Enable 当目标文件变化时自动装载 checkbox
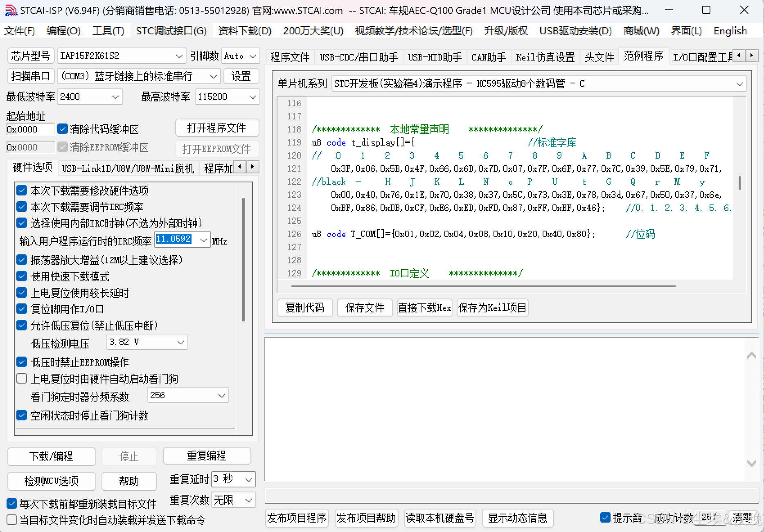The image size is (764, 532). click(12, 520)
